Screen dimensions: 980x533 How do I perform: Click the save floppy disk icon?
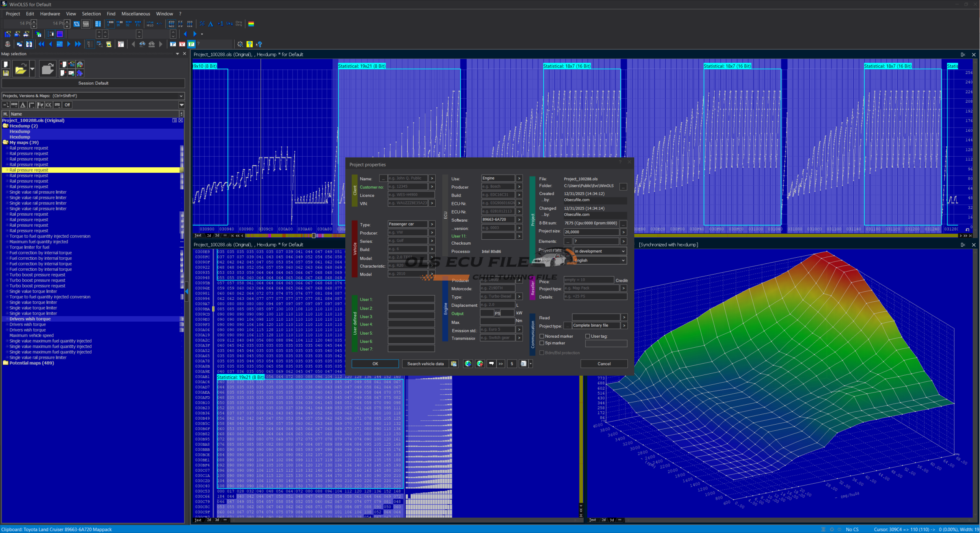point(6,73)
